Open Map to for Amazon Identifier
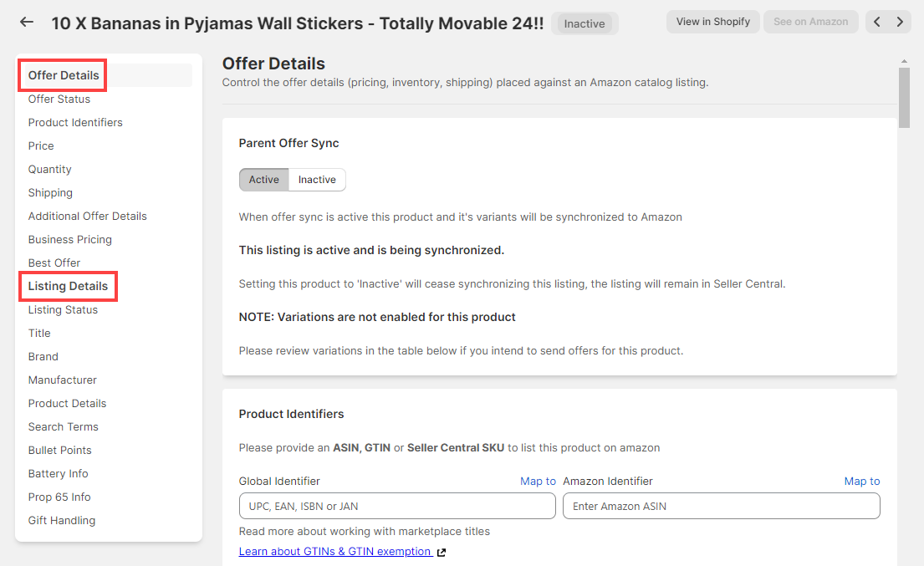Screen dimensions: 924x566 tap(861, 482)
